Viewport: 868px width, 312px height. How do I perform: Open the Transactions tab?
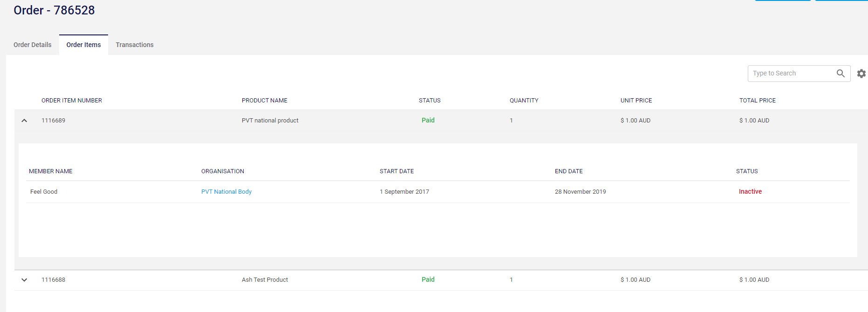pyautogui.click(x=134, y=45)
